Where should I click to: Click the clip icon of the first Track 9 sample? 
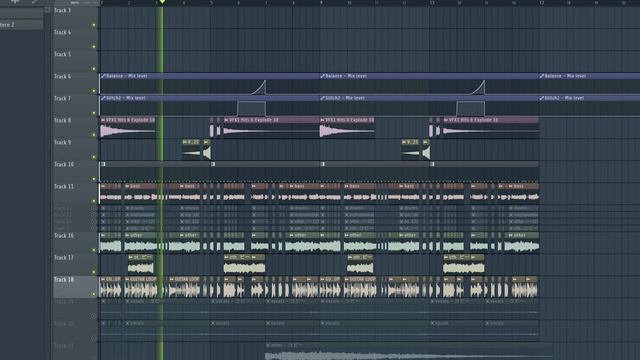[x=185, y=142]
